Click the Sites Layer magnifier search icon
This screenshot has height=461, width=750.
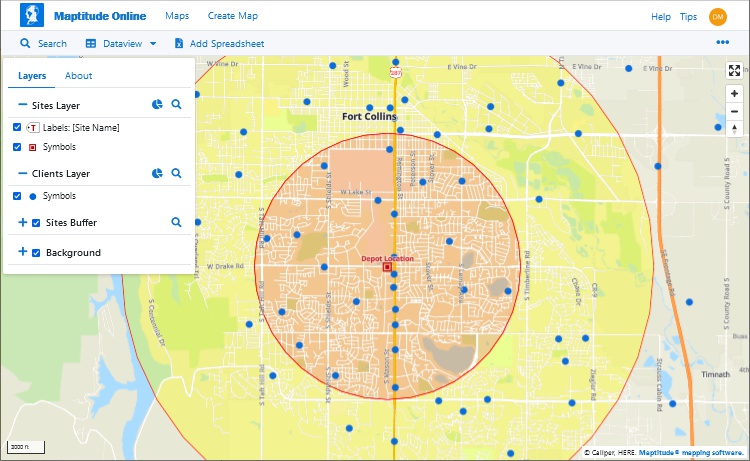pyautogui.click(x=176, y=105)
